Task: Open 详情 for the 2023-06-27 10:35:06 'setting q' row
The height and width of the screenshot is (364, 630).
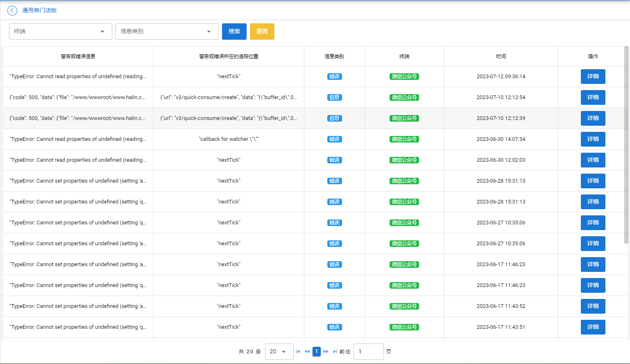Action: pyautogui.click(x=593, y=223)
